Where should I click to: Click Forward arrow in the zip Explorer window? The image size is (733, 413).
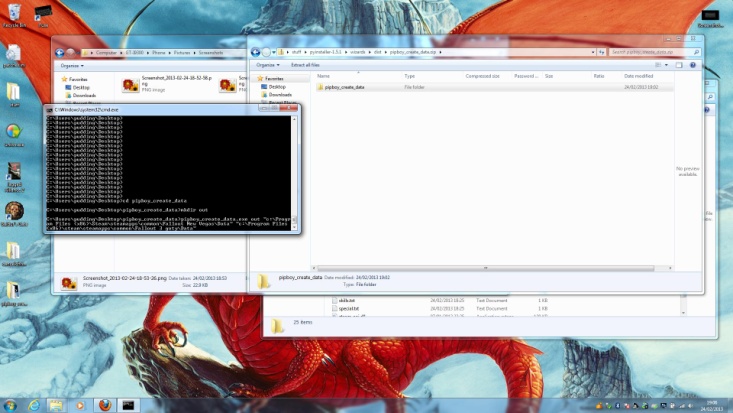click(266, 52)
